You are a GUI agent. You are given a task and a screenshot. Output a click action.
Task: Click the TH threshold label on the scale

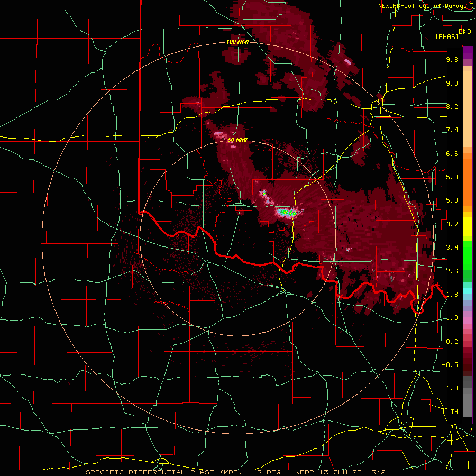pyautogui.click(x=454, y=411)
